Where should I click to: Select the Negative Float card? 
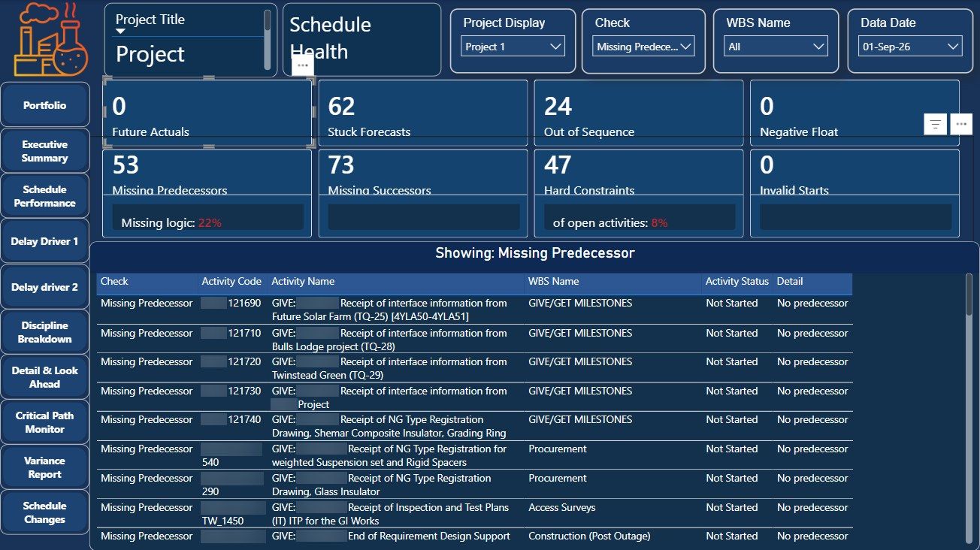(854, 113)
